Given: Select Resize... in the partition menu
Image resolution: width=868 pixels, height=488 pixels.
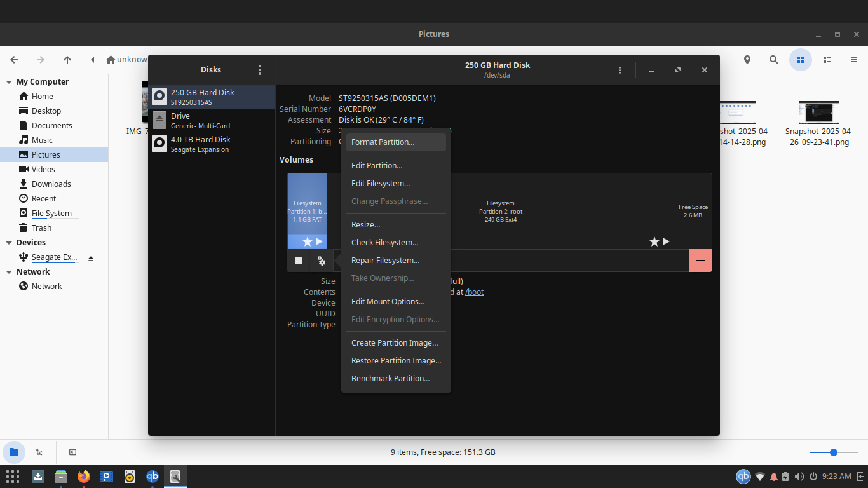Looking at the screenshot, I should (365, 225).
